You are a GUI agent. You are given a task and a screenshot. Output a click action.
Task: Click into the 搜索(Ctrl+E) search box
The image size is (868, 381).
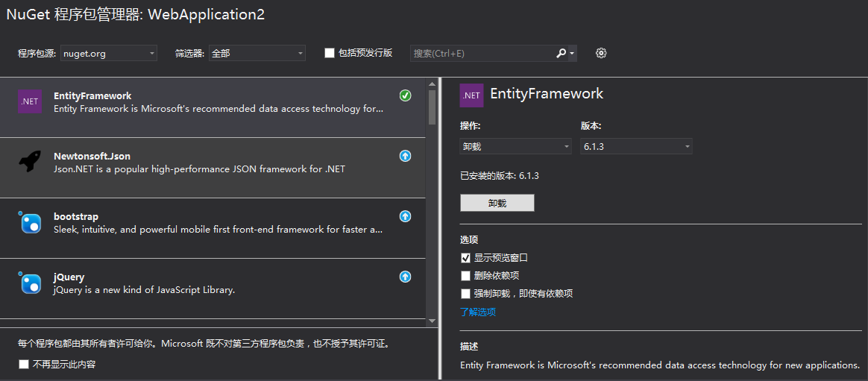pos(482,53)
